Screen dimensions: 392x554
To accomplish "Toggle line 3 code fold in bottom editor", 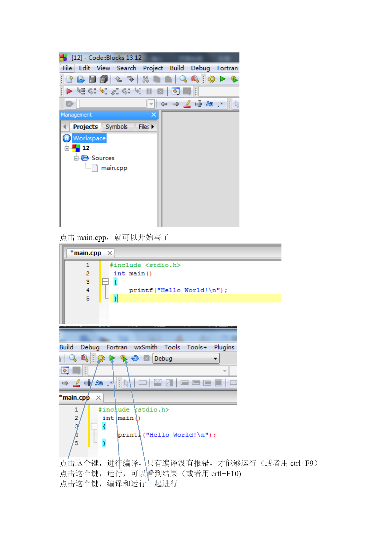I will [94, 426].
